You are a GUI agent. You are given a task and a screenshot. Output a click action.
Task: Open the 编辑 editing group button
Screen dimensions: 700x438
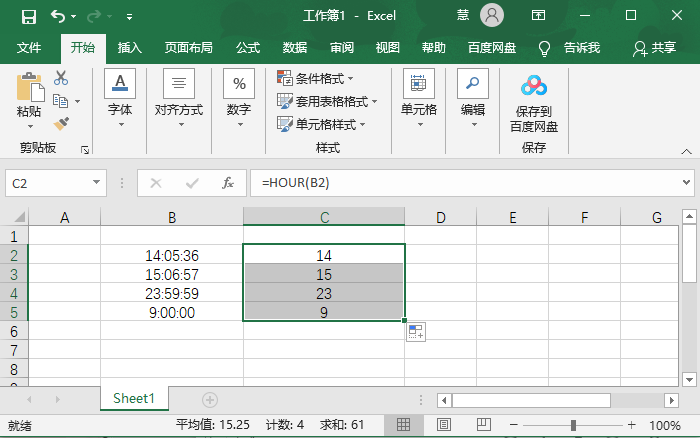(473, 99)
